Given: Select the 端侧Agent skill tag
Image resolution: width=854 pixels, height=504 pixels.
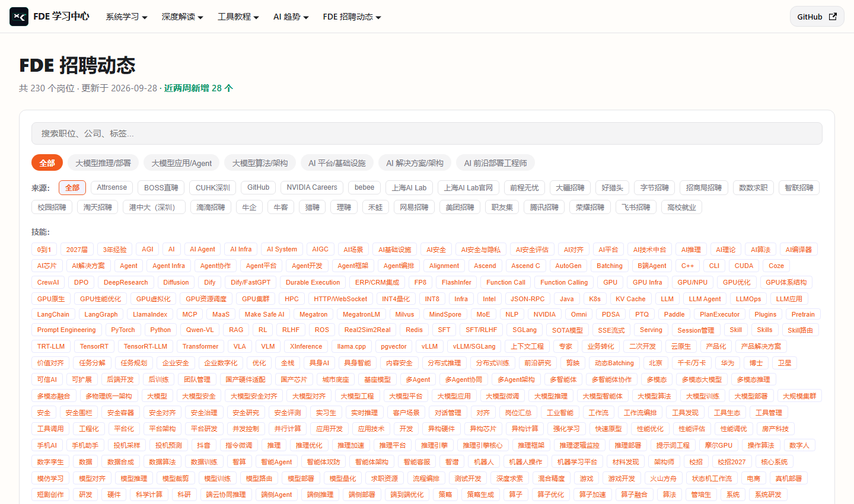Looking at the screenshot, I should (276, 495).
